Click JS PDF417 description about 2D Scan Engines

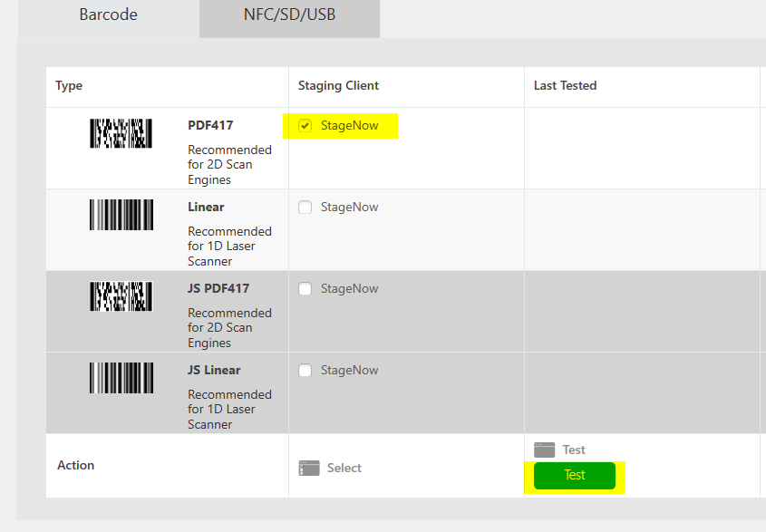[x=229, y=328]
